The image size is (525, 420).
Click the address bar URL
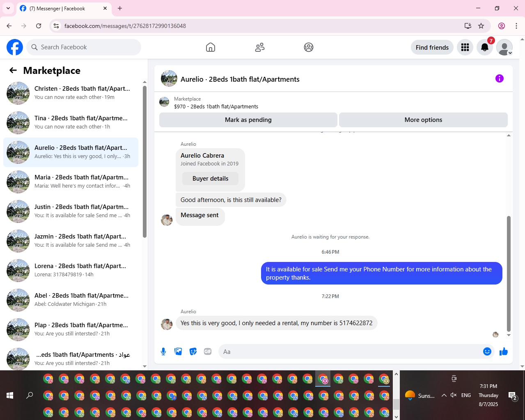[x=125, y=26]
